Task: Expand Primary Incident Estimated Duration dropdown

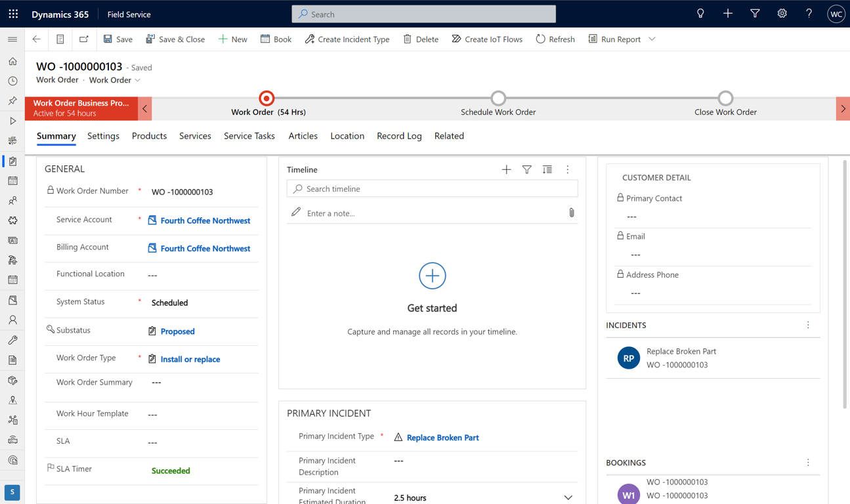Action: [568, 498]
